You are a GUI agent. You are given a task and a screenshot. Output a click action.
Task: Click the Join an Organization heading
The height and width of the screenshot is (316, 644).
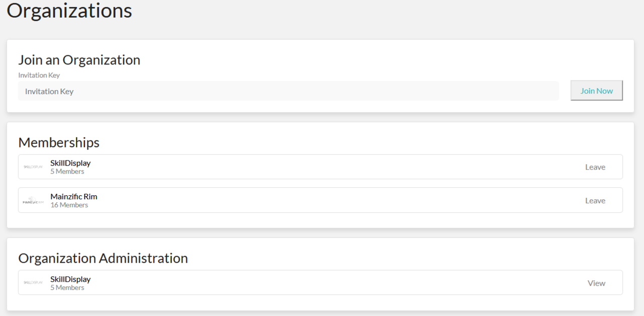(79, 60)
